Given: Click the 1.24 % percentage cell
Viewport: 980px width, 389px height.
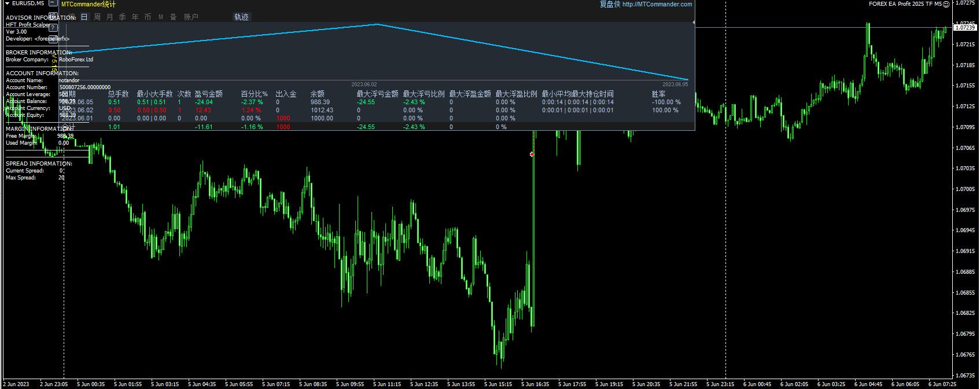Looking at the screenshot, I should click(x=252, y=110).
